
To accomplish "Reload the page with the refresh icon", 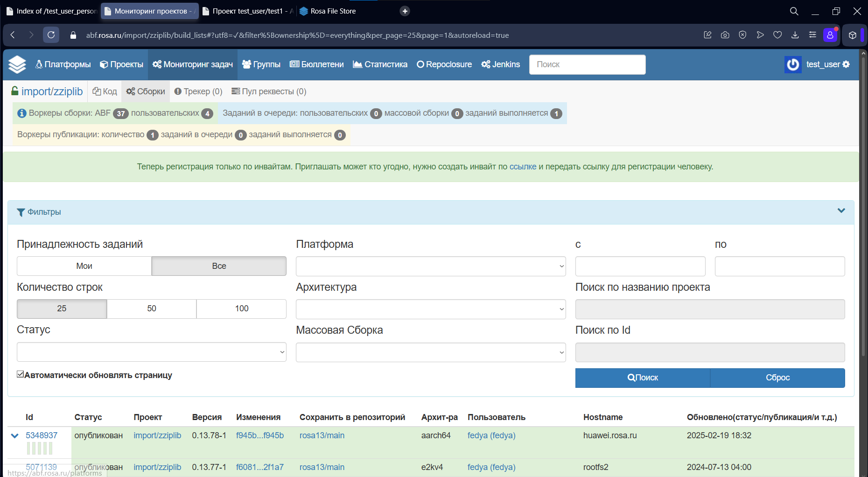I will [51, 35].
